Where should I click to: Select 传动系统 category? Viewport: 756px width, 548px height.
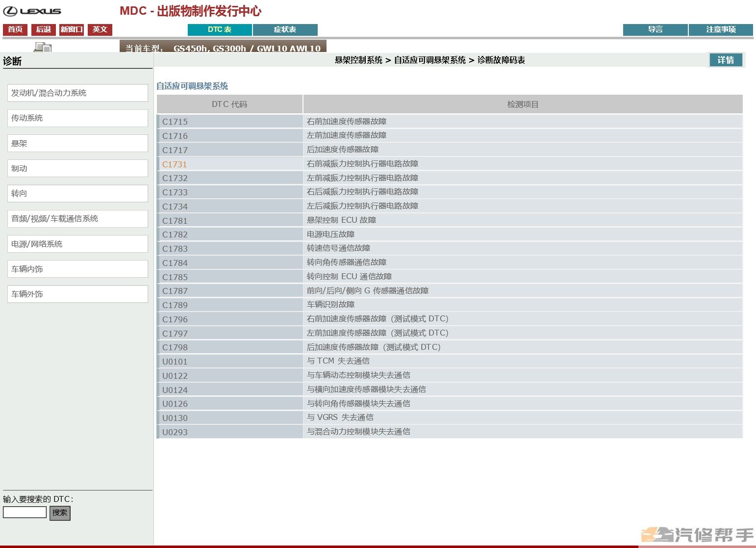tap(77, 118)
